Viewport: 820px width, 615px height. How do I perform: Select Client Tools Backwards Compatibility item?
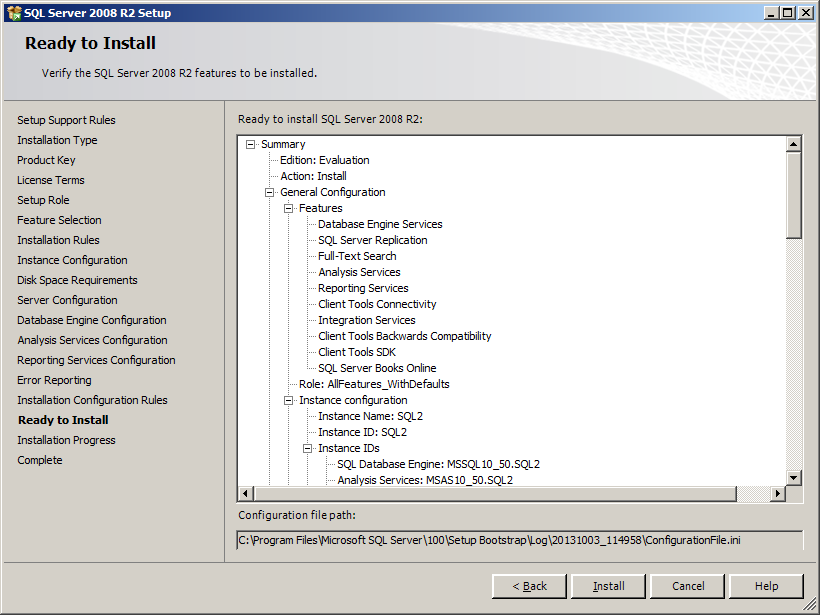point(405,336)
